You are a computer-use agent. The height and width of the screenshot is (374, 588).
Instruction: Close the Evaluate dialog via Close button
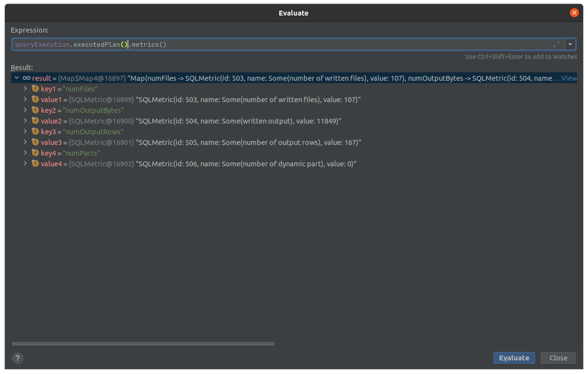click(558, 358)
